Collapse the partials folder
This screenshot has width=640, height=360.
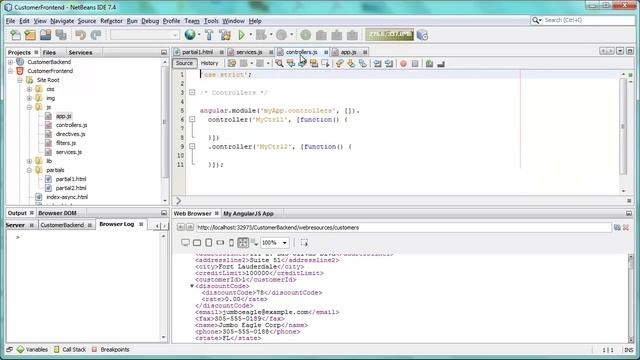[x=29, y=170]
